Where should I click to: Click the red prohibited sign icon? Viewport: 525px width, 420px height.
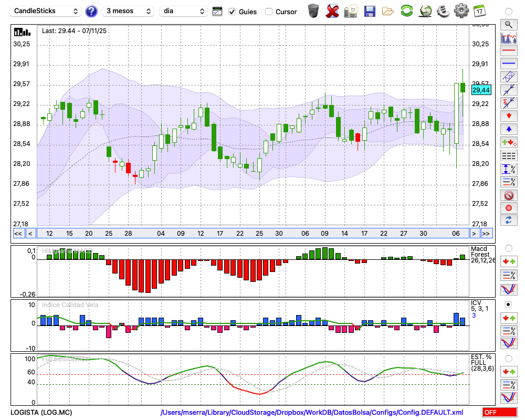pos(508,195)
